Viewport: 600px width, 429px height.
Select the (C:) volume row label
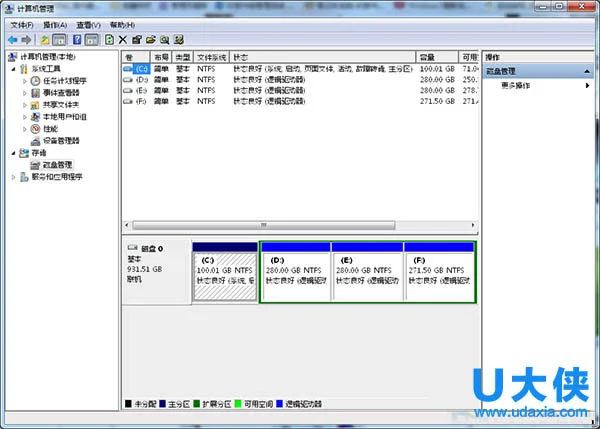tap(141, 69)
